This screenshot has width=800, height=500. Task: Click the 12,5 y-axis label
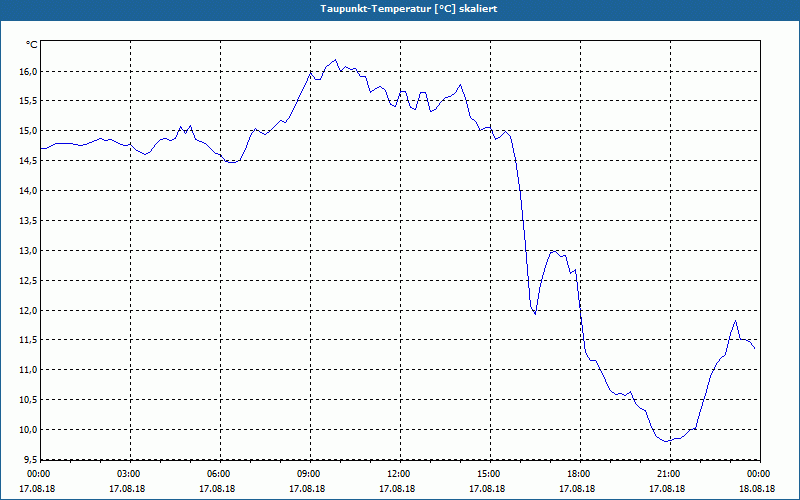pyautogui.click(x=29, y=280)
